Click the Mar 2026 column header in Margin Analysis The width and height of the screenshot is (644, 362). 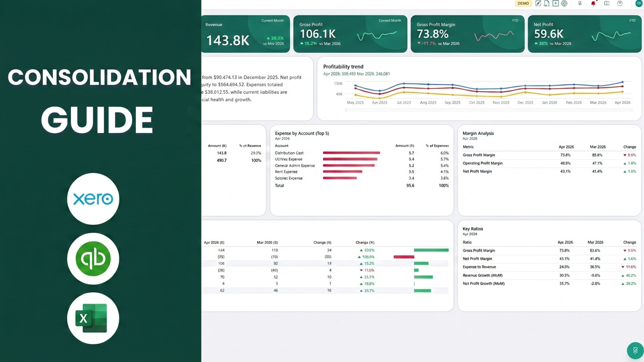[598, 147]
